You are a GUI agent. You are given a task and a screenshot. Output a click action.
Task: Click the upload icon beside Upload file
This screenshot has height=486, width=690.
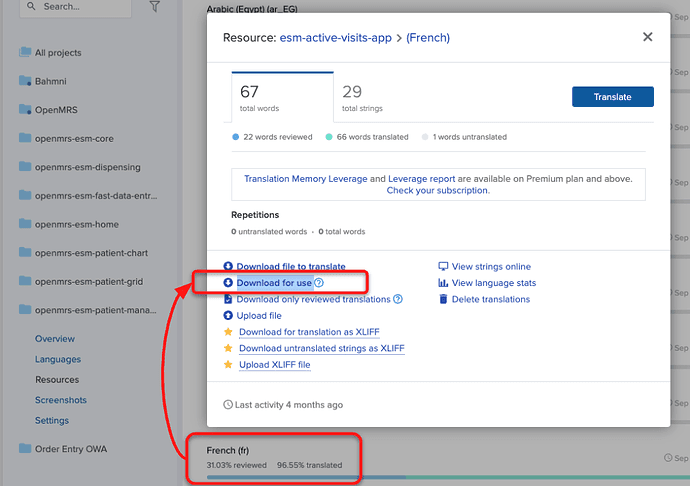click(228, 316)
